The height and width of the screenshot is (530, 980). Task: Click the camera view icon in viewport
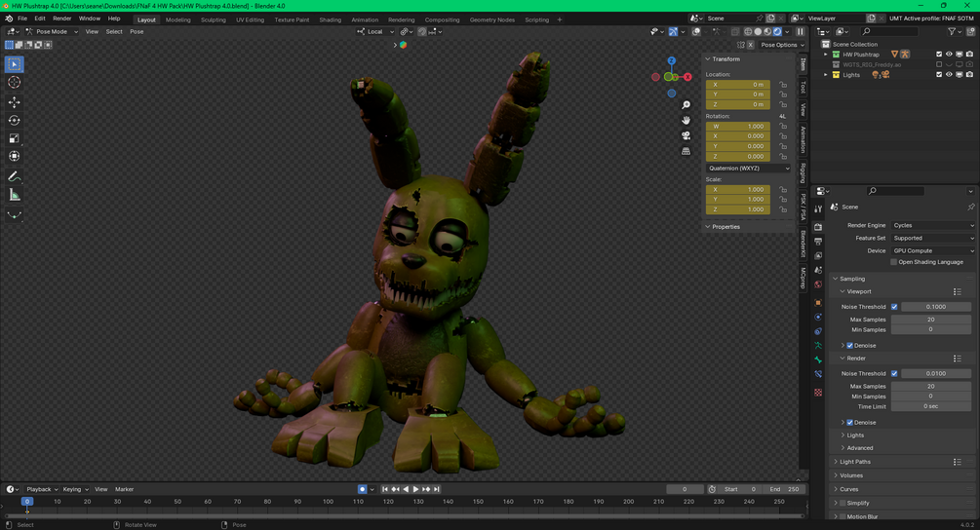pyautogui.click(x=686, y=135)
